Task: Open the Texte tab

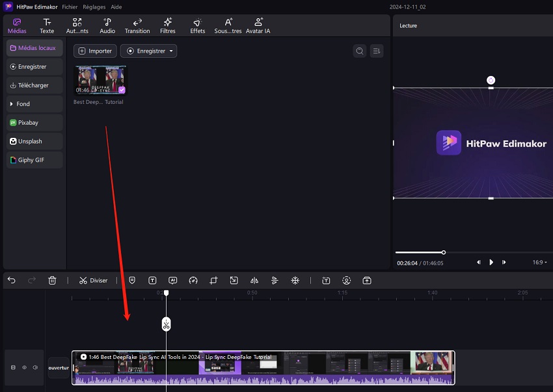Action: point(47,26)
